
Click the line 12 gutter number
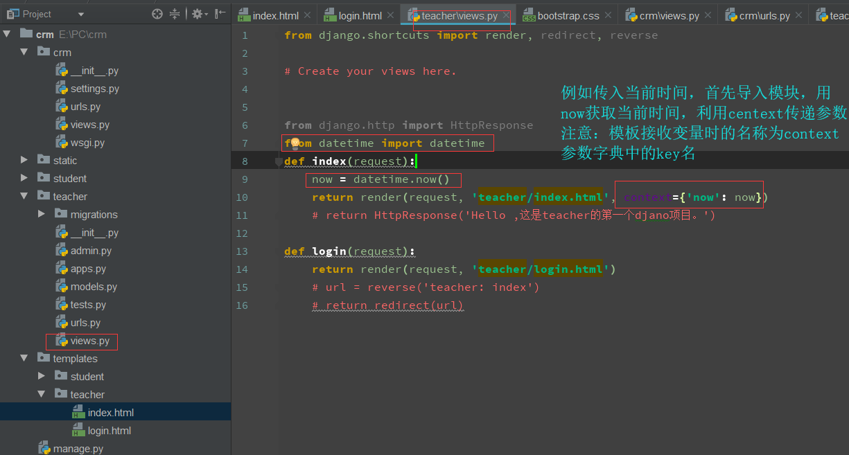[244, 233]
